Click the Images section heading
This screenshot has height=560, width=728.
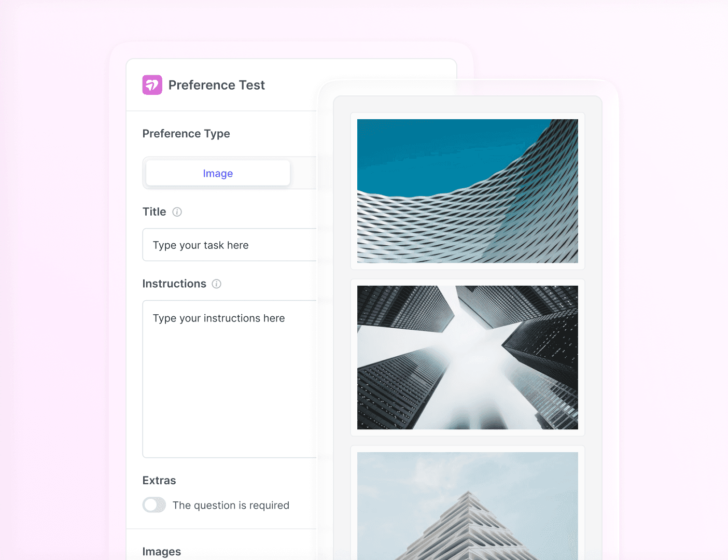[x=162, y=552]
